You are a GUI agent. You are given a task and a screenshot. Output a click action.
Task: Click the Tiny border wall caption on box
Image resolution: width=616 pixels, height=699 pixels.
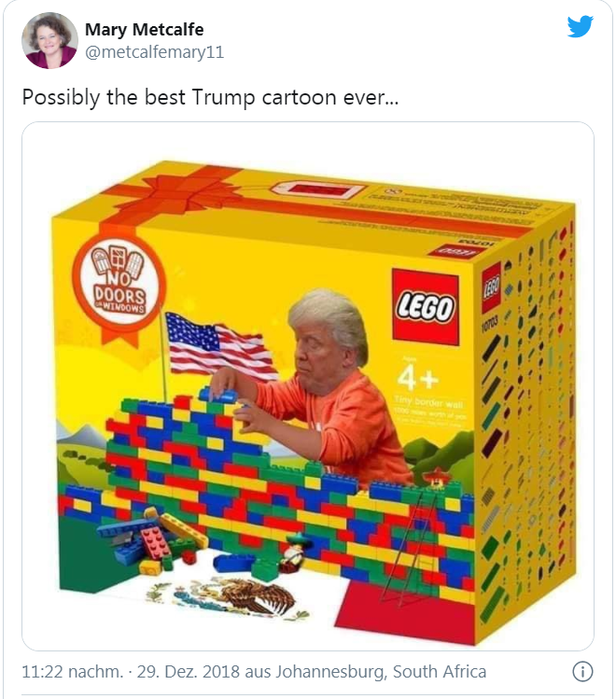click(428, 402)
